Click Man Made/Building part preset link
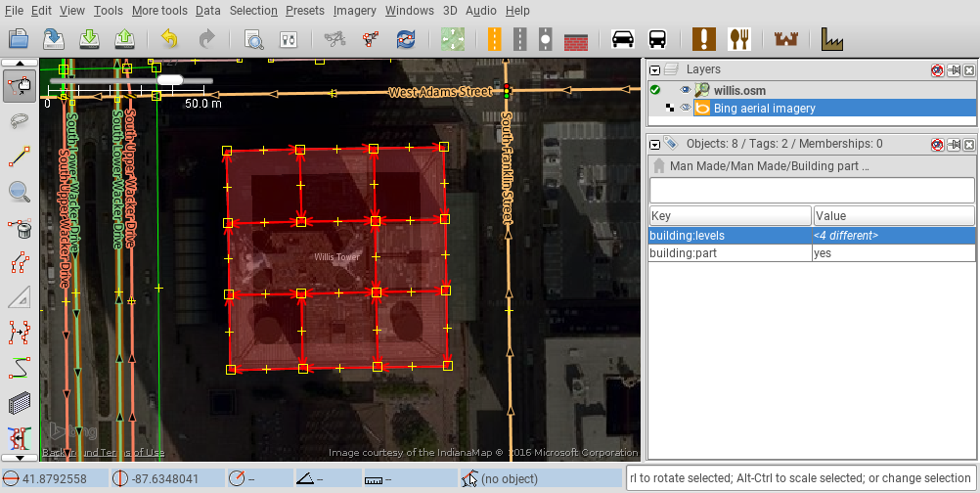Viewport: 980px width, 493px height. 769,166
